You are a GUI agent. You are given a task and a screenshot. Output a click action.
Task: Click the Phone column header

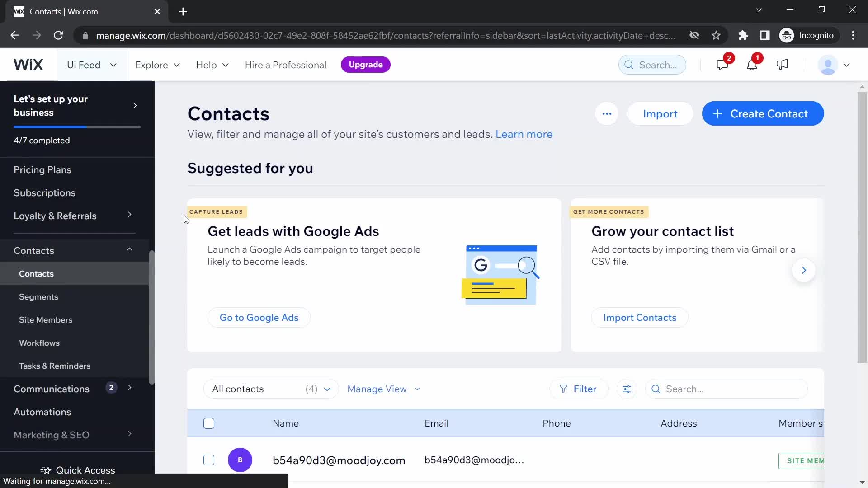pos(557,423)
